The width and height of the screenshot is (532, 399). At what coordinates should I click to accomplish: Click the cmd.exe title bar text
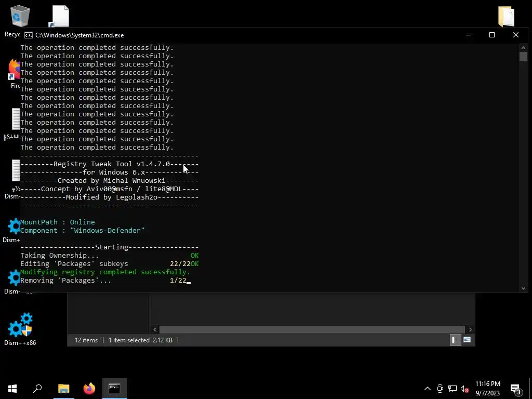(79, 35)
